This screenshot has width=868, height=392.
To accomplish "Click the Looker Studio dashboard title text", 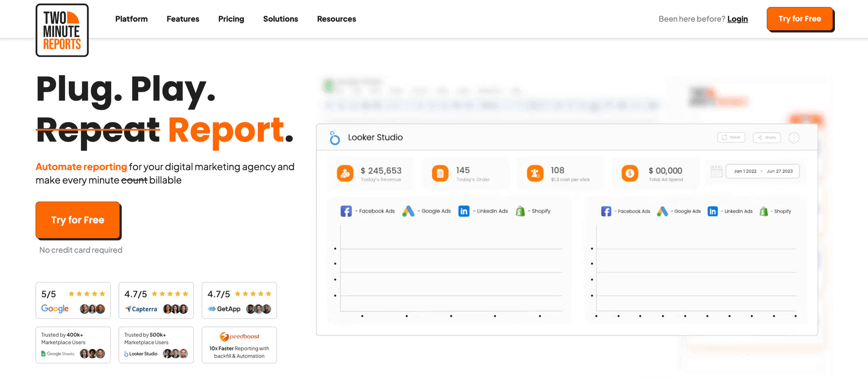I will pos(375,137).
